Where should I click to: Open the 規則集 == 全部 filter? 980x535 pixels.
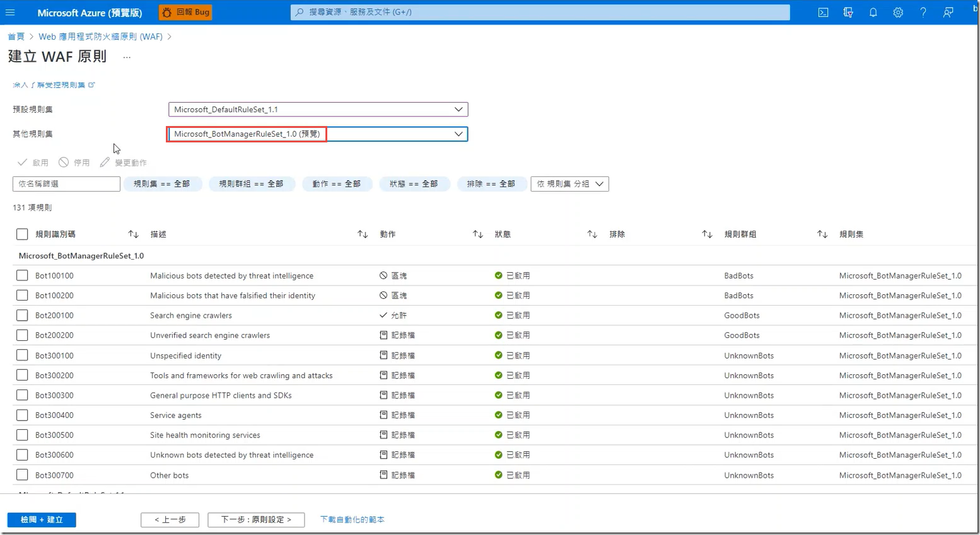162,184
